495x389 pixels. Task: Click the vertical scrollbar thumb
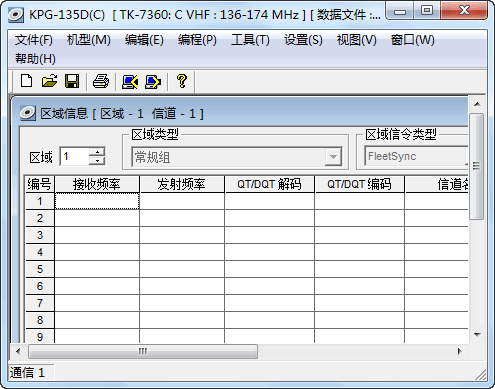tap(477, 166)
